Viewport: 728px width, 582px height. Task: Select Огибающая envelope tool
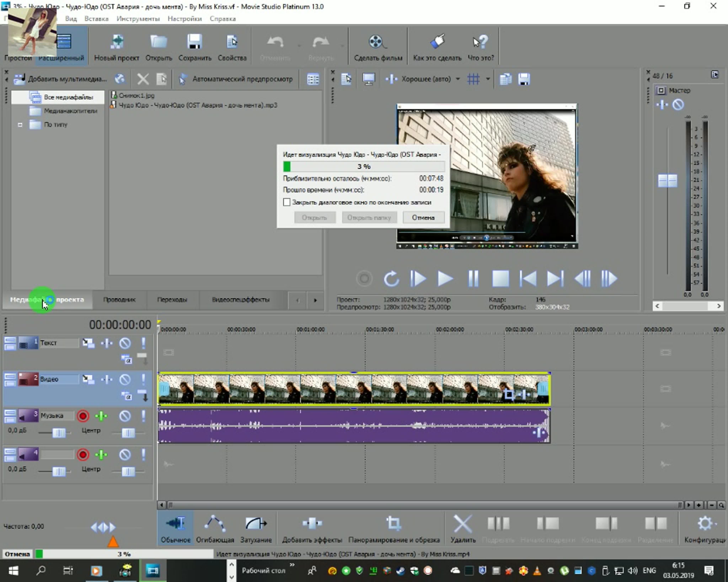[215, 529]
